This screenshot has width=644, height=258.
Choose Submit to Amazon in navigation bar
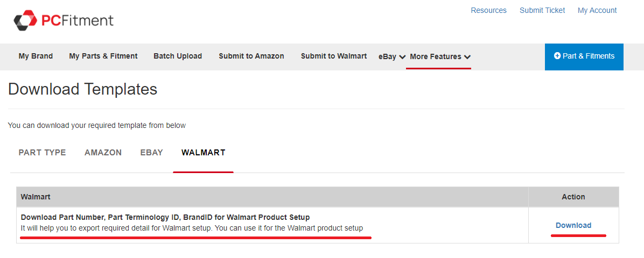tap(251, 56)
